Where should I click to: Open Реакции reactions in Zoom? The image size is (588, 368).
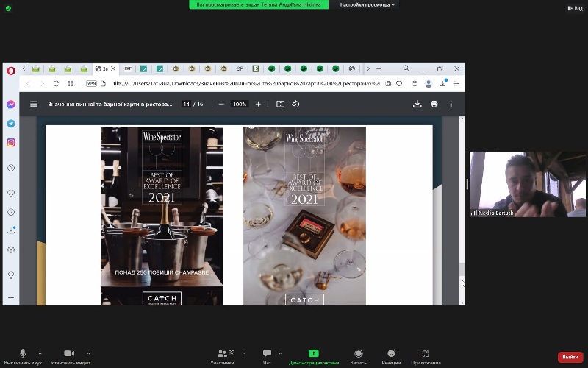391,357
